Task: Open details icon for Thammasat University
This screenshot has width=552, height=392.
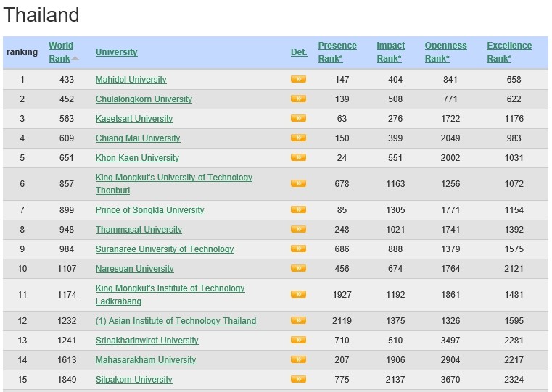Action: pos(298,229)
